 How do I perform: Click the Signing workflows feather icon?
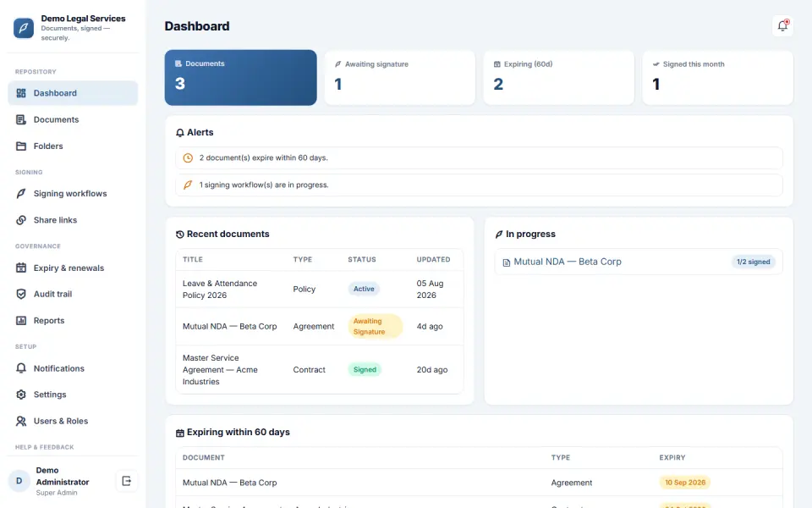click(20, 193)
